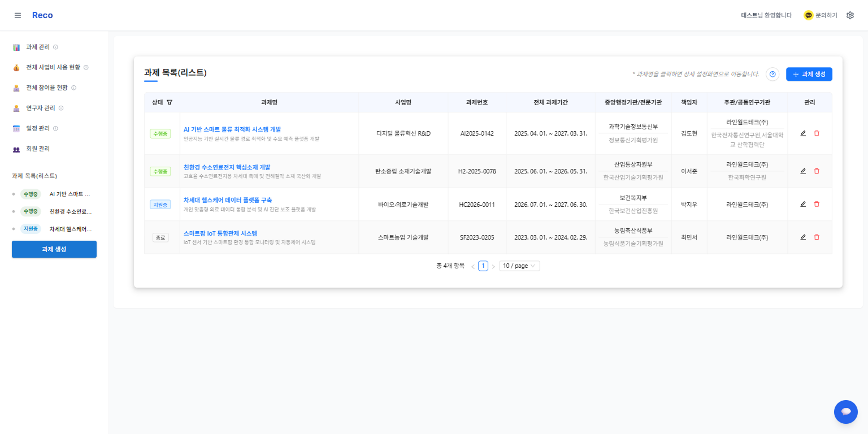868x434 pixels.
Task: Click the info icon next to 일정 관리
Action: coord(55,128)
